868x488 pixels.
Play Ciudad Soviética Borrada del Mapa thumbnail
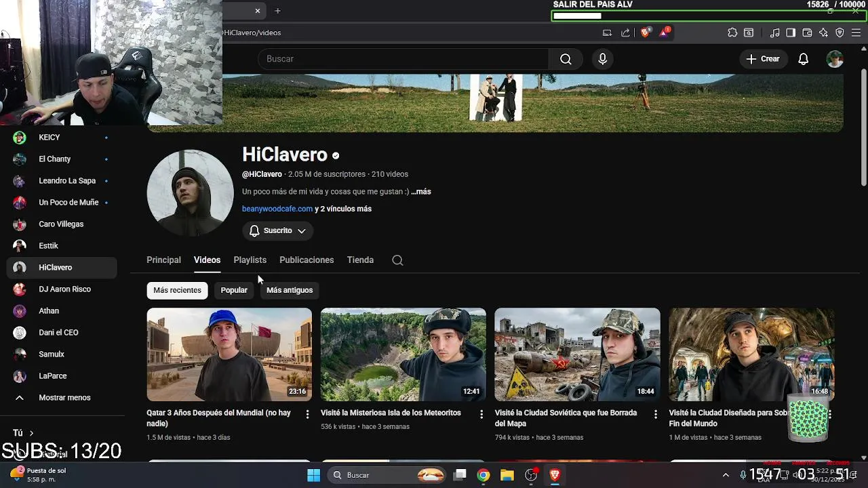[577, 354]
